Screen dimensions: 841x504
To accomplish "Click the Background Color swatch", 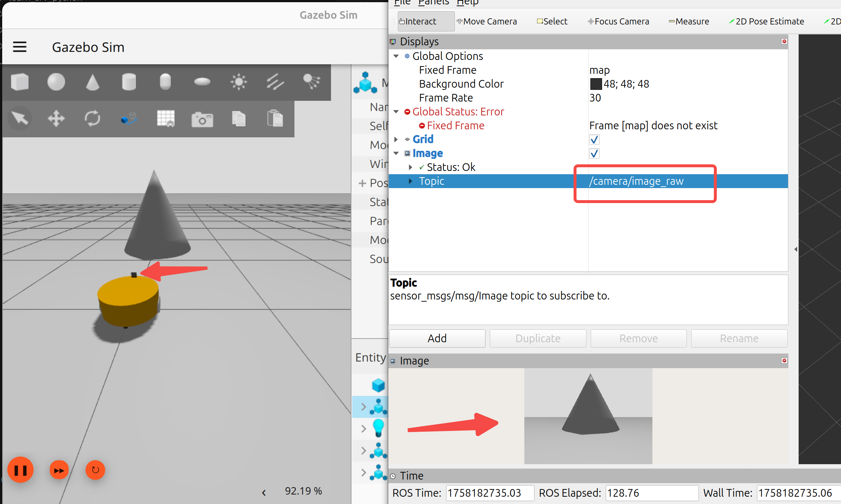I will pos(596,84).
